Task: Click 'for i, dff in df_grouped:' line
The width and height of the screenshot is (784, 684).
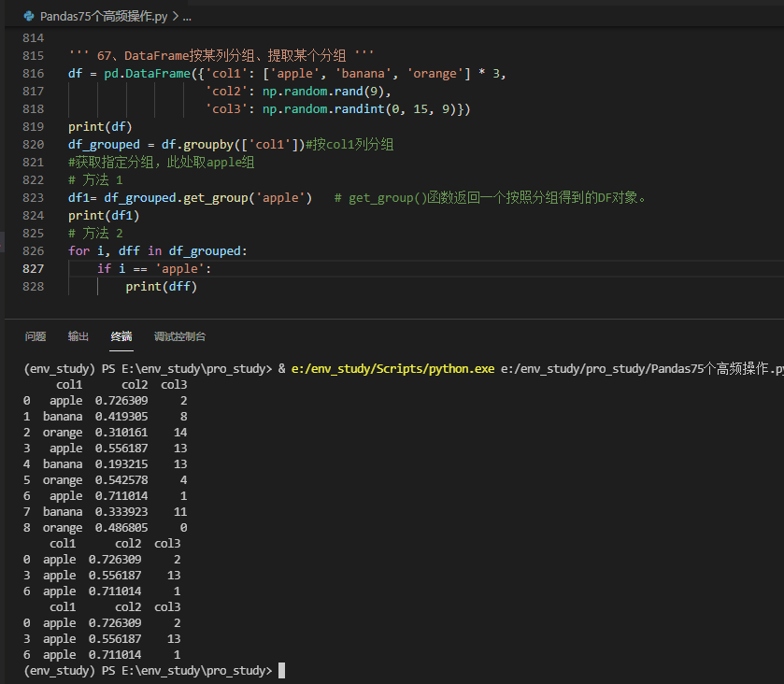Action: (158, 251)
